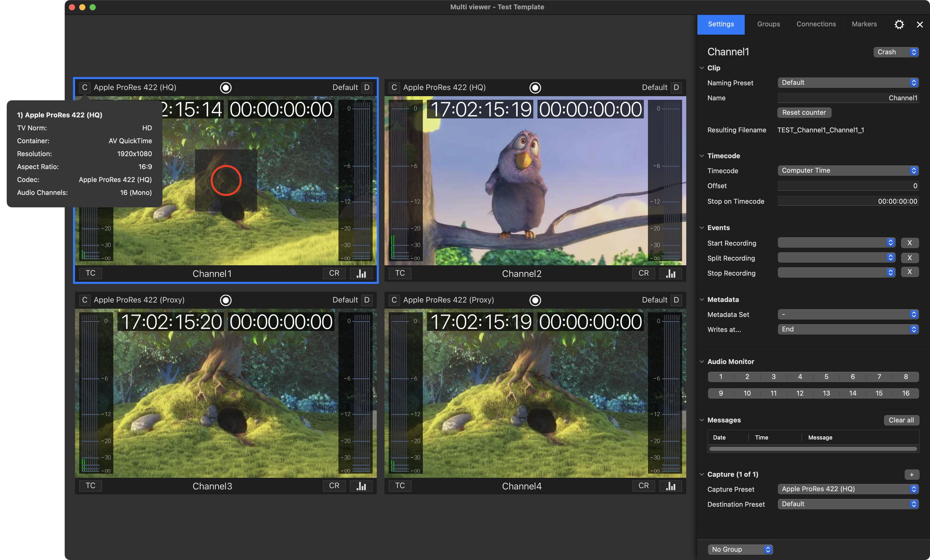Screen dimensions: 930x560
Task: Click the D destination icon on Channel1
Action: point(366,87)
